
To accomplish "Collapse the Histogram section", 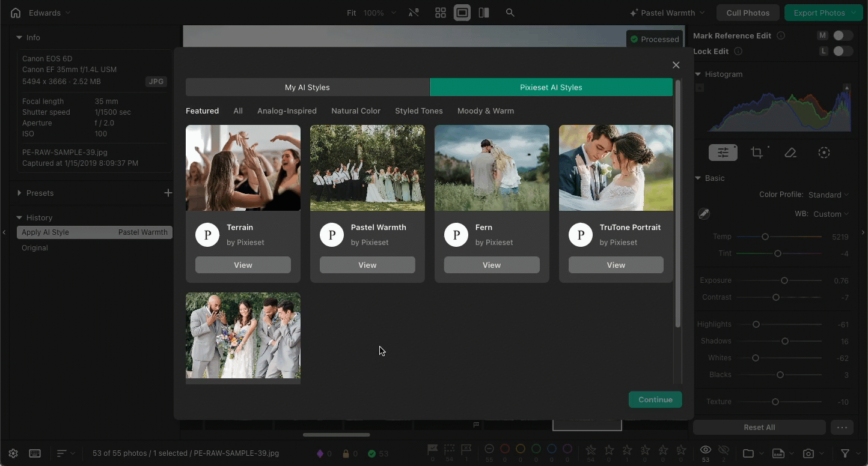I will 698,74.
